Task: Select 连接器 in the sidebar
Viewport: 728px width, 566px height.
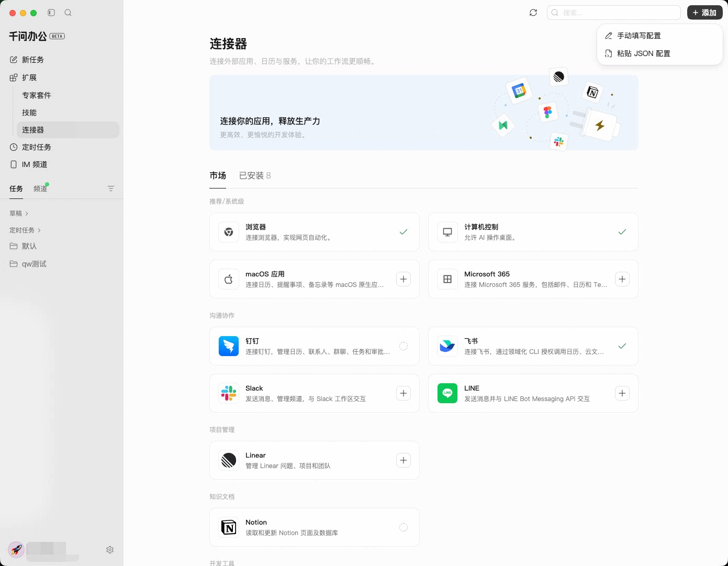Action: (68, 130)
